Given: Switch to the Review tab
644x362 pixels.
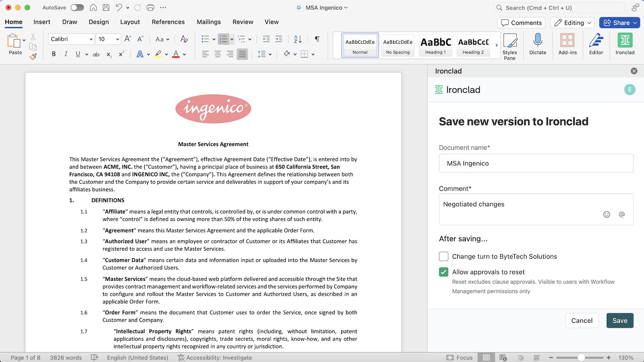Looking at the screenshot, I should tap(243, 22).
